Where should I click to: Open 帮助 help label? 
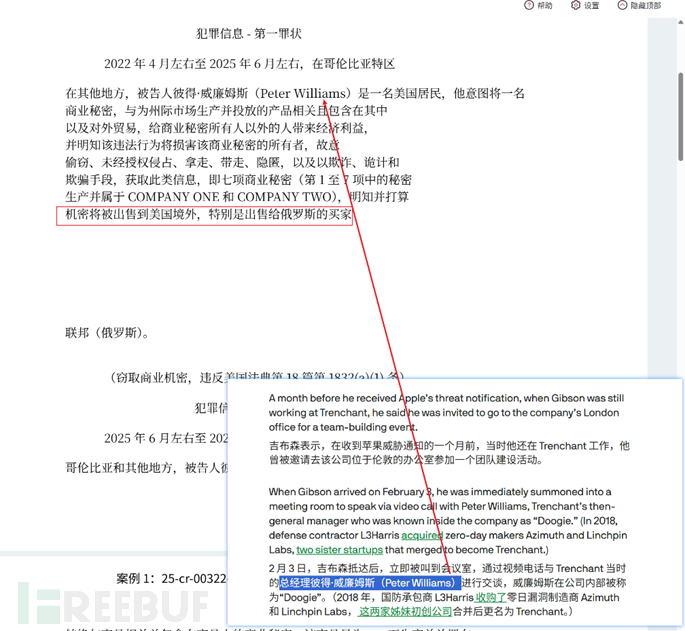click(x=545, y=6)
